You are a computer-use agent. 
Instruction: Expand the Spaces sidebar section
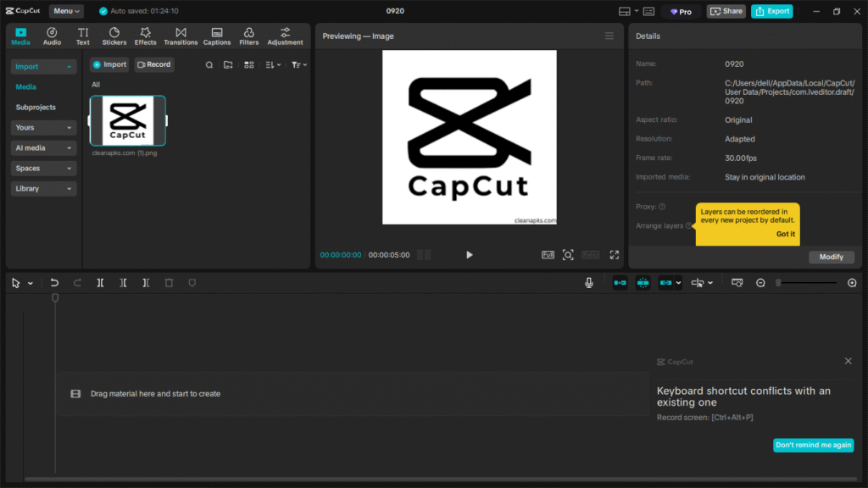[x=43, y=169]
